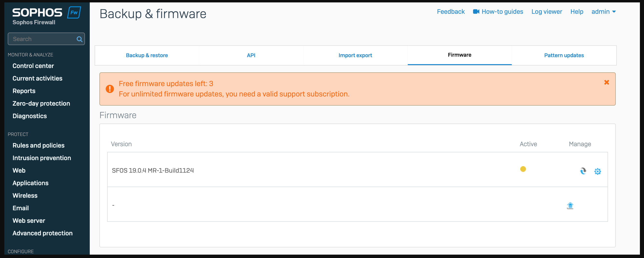Click the firmware reboot arrows icon
This screenshot has width=644, height=258.
pos(583,171)
